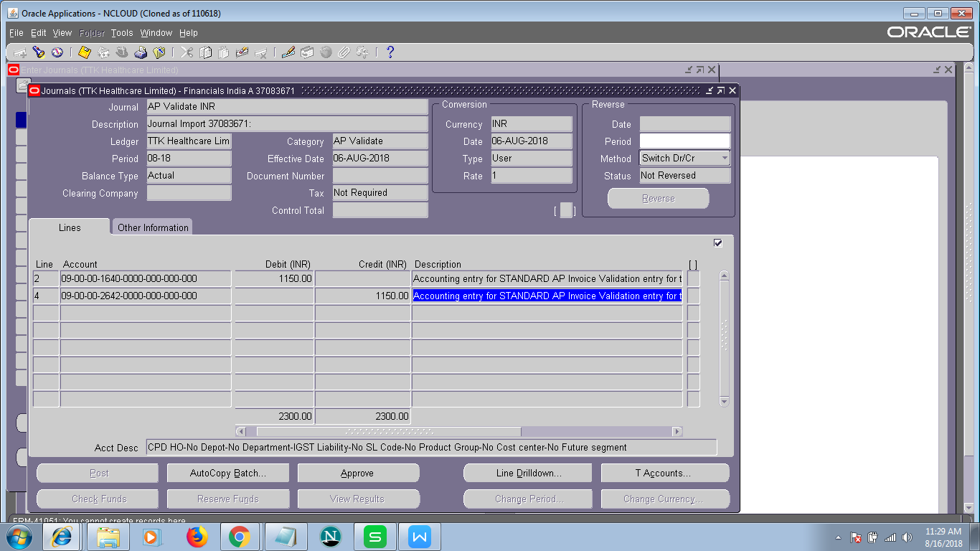
Task: Click the green S taskbar icon
Action: (x=375, y=537)
